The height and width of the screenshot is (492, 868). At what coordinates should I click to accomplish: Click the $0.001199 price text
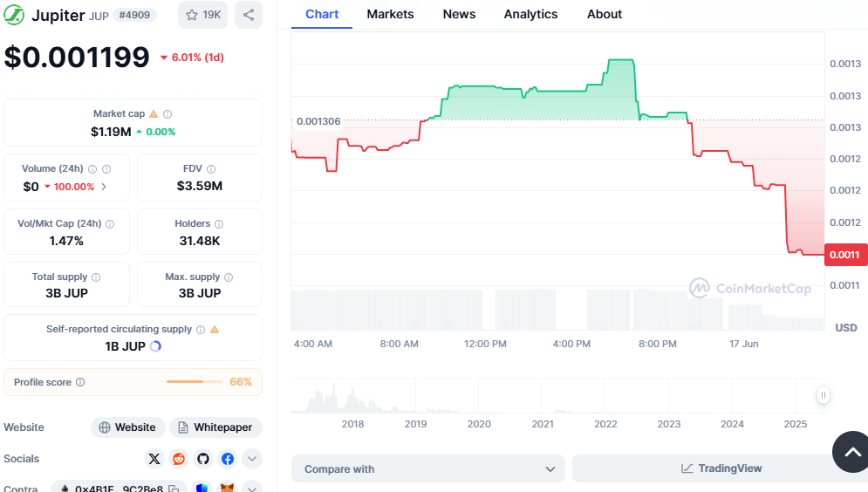tap(77, 57)
